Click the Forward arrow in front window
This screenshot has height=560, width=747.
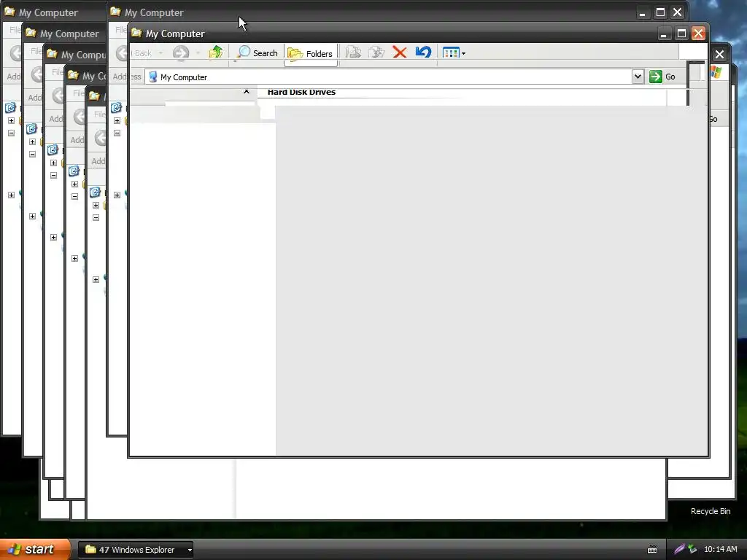pyautogui.click(x=181, y=52)
